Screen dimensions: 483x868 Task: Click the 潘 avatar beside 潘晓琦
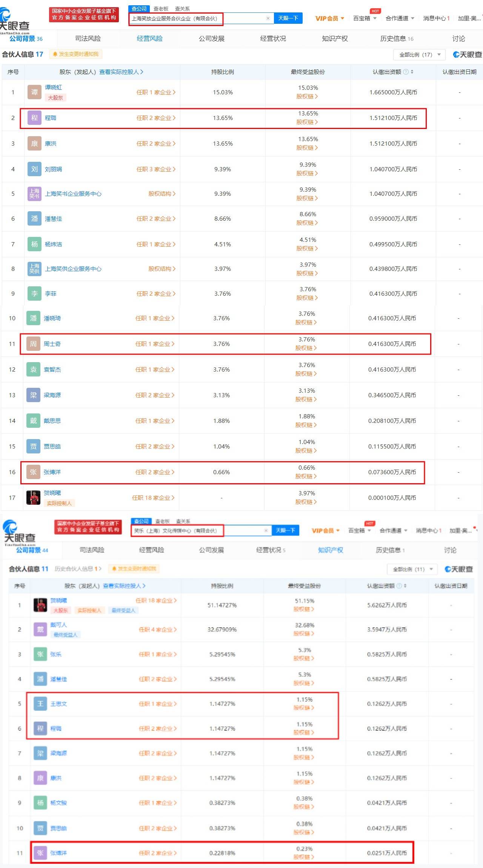pos(33,318)
